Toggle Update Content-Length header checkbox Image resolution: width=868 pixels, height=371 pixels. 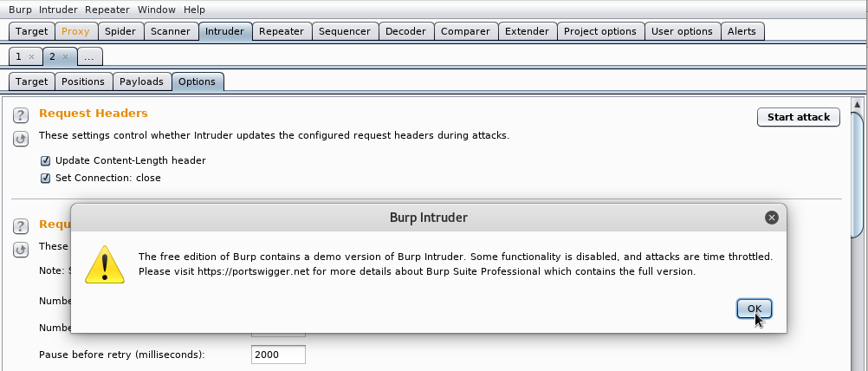tap(45, 160)
